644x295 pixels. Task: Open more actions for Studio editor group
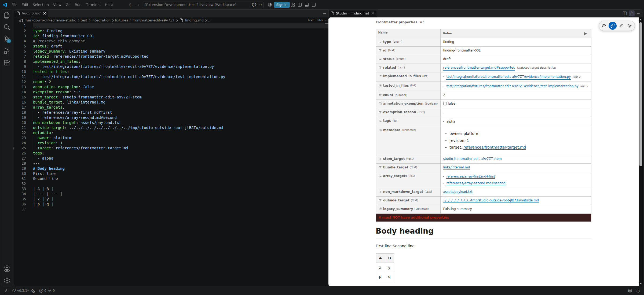[639, 13]
